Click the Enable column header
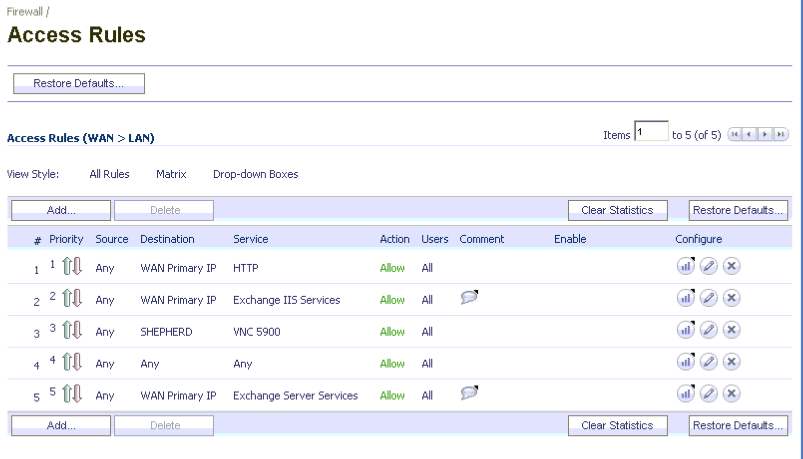This screenshot has height=459, width=803. [x=570, y=239]
